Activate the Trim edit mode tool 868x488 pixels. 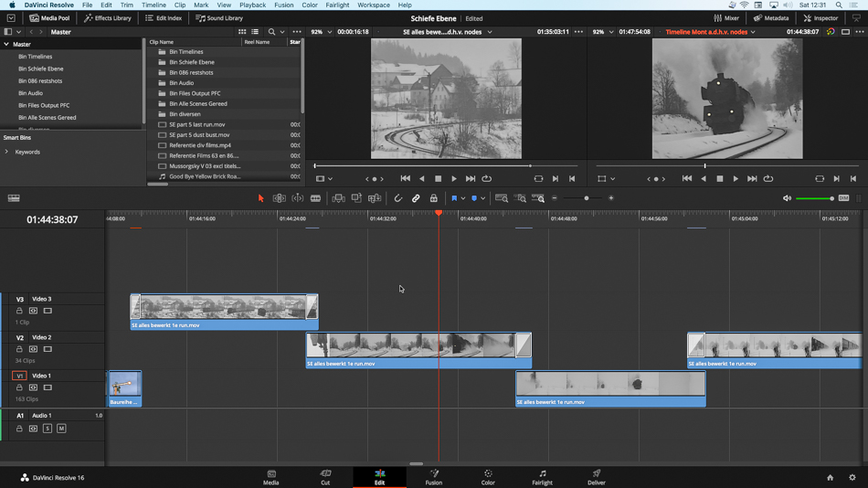(280, 198)
